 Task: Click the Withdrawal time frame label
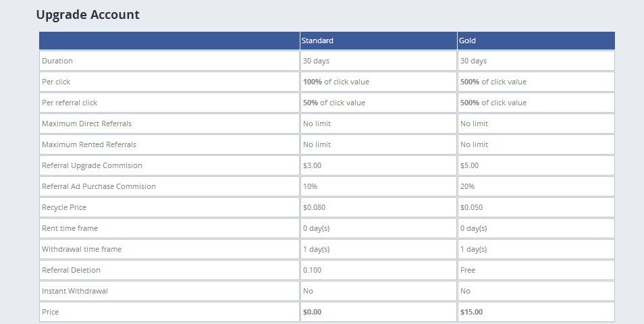pyautogui.click(x=82, y=249)
